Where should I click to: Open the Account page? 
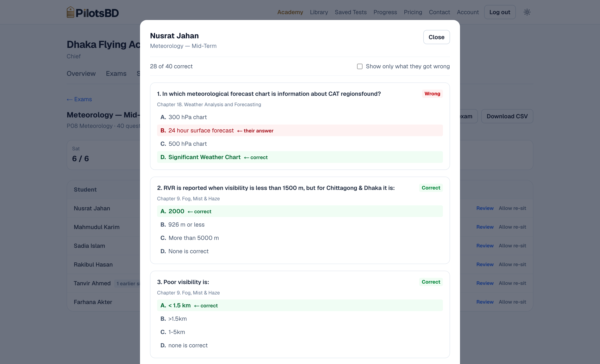click(468, 12)
